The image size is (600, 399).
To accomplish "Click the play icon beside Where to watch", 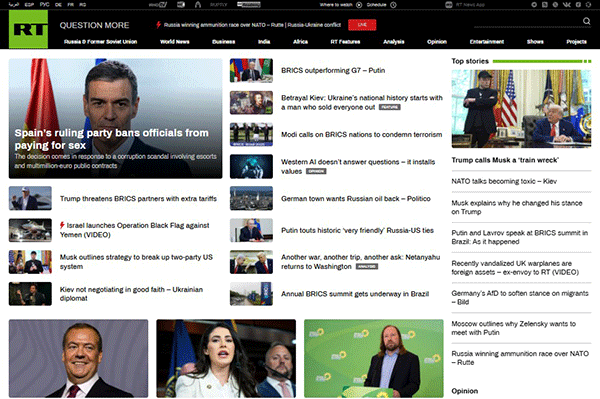I will 359,5.
